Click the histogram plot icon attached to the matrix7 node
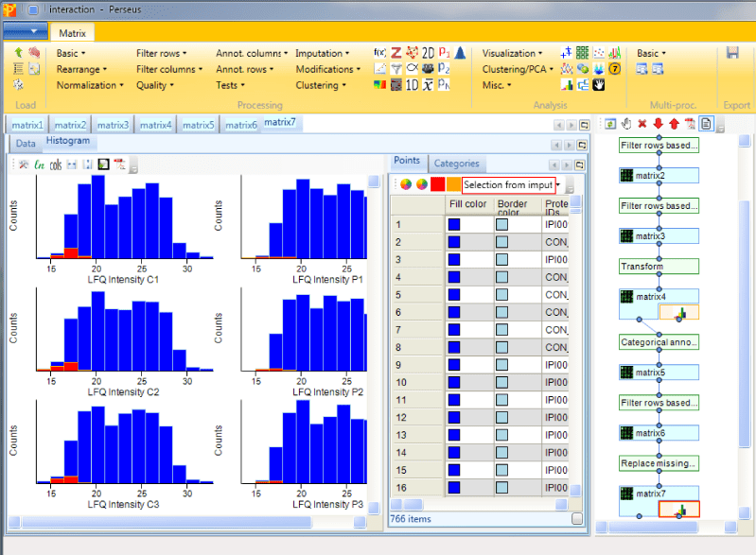The width and height of the screenshot is (756, 555). 678,510
